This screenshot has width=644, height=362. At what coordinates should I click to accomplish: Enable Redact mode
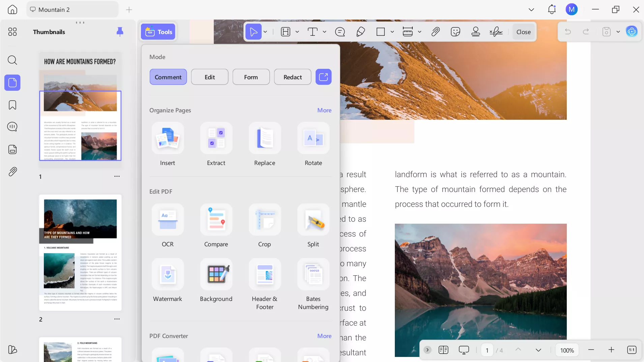click(293, 77)
